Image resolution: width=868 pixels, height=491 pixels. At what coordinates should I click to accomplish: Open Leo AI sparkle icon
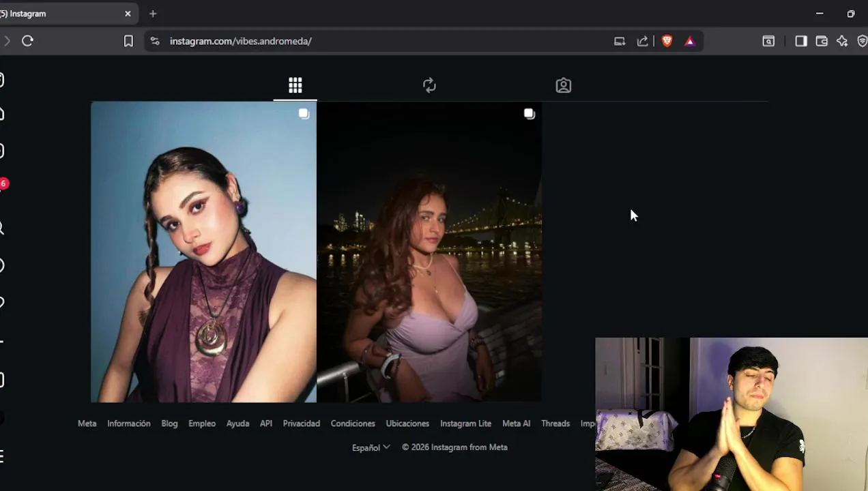[x=842, y=41]
